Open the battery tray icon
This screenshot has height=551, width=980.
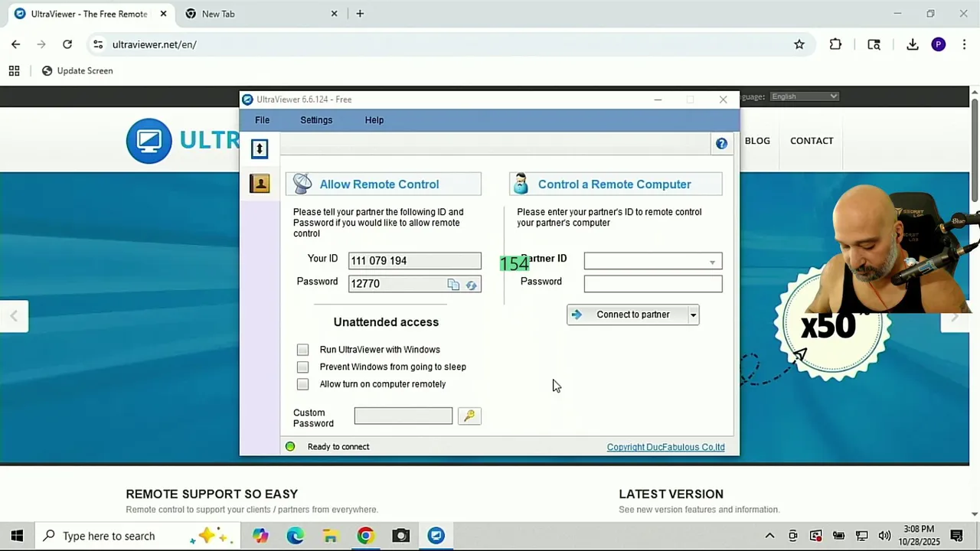[x=838, y=536]
